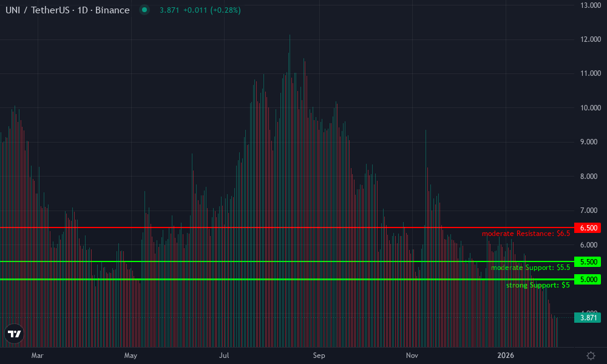Select the UNI / TetherUS symbol title
Image resolution: width=607 pixels, height=364 pixels.
click(x=67, y=10)
